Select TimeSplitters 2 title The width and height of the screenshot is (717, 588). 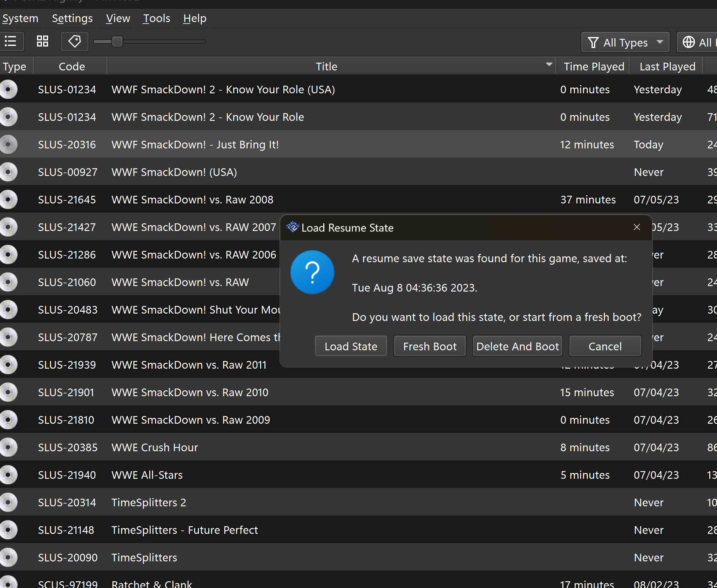(149, 502)
